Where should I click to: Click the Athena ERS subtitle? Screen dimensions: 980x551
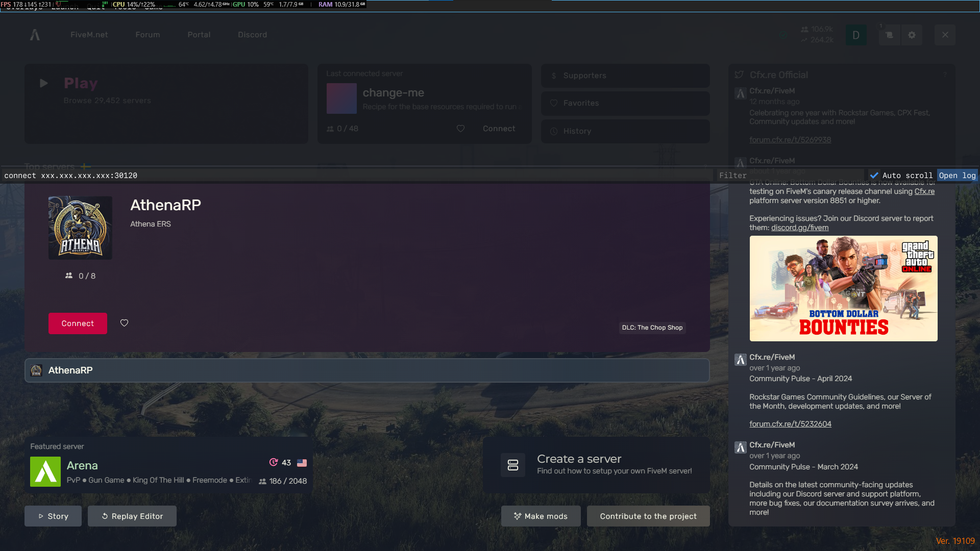pyautogui.click(x=151, y=224)
